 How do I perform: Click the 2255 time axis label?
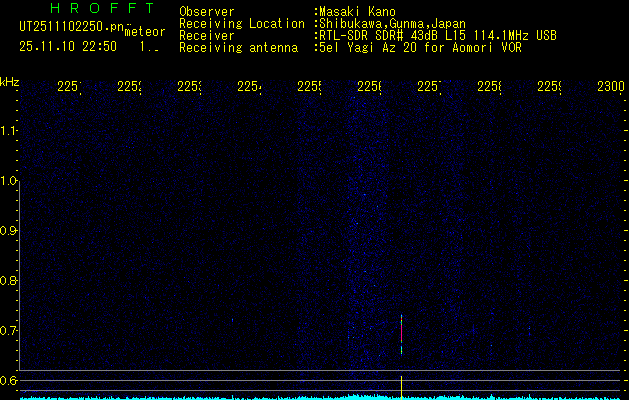[309, 86]
